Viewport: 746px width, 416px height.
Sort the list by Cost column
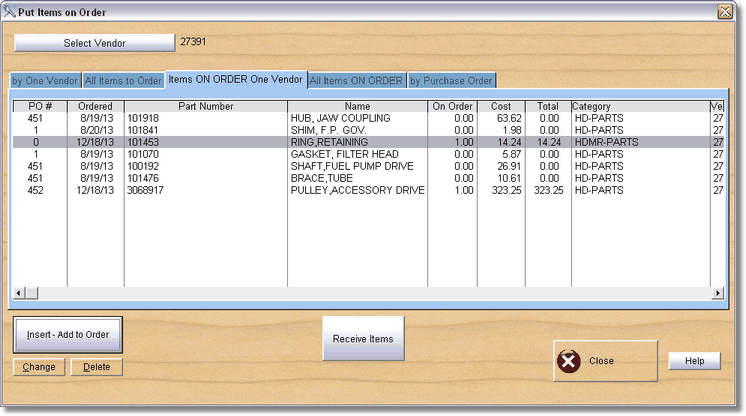[501, 106]
